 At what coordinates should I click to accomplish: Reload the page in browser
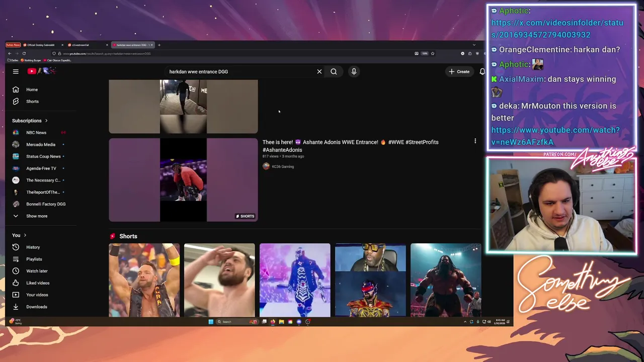point(24,53)
